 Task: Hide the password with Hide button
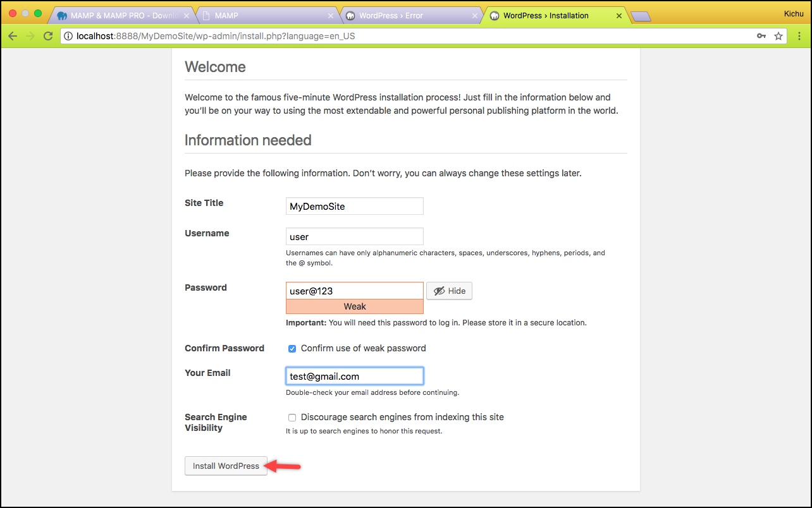pos(449,291)
